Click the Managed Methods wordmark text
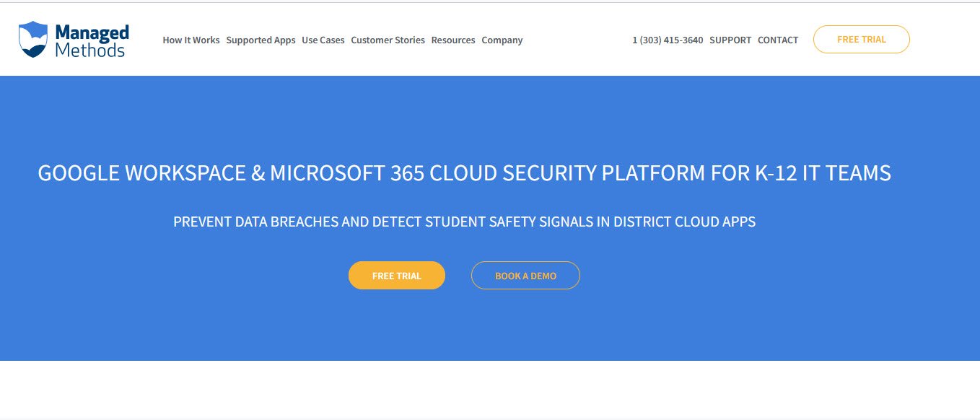This screenshot has height=420, width=980. click(x=92, y=41)
